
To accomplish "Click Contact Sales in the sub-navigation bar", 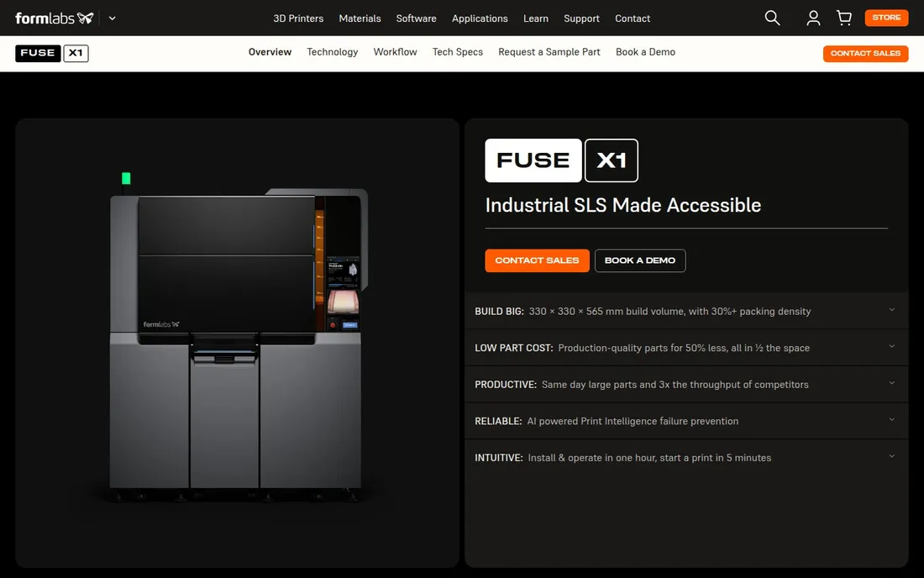I will click(x=866, y=53).
